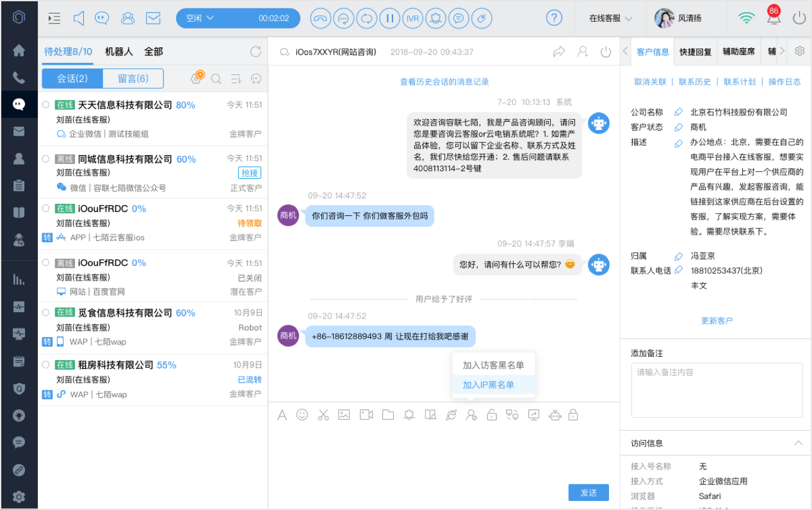The height and width of the screenshot is (510, 812).
Task: Select the radio circle for 觅食信息科技有限公司
Action: [x=45, y=312]
